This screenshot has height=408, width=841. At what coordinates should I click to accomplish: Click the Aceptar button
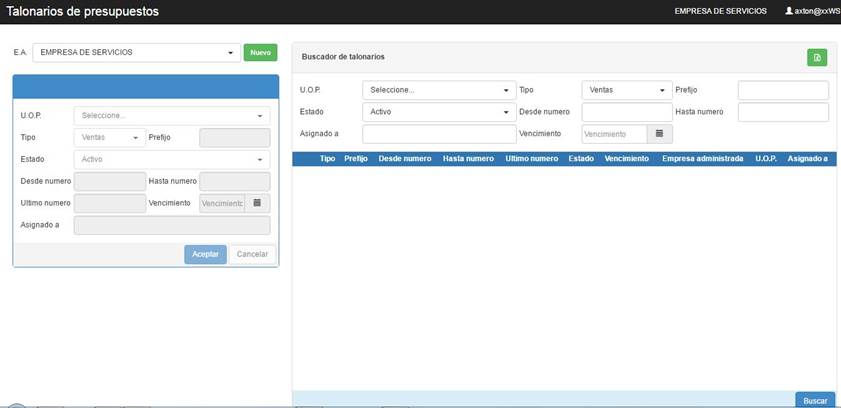coord(205,254)
